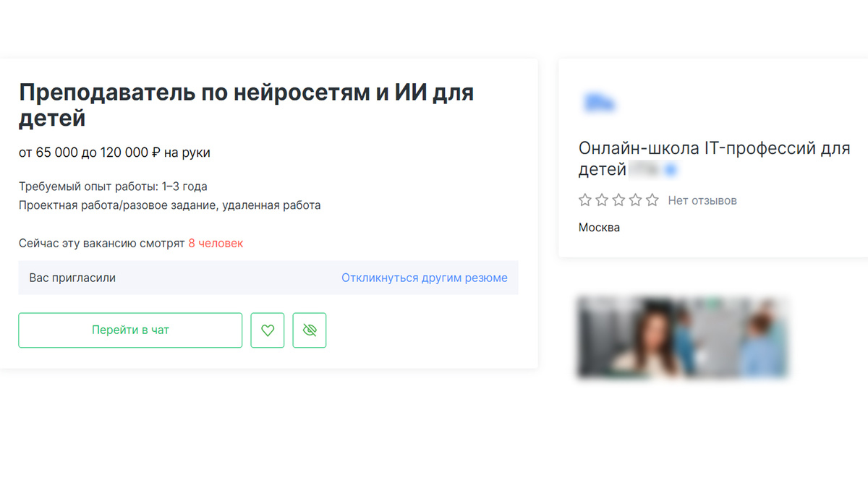Select the company logo above the employer name
This screenshot has width=868, height=488.
click(600, 103)
